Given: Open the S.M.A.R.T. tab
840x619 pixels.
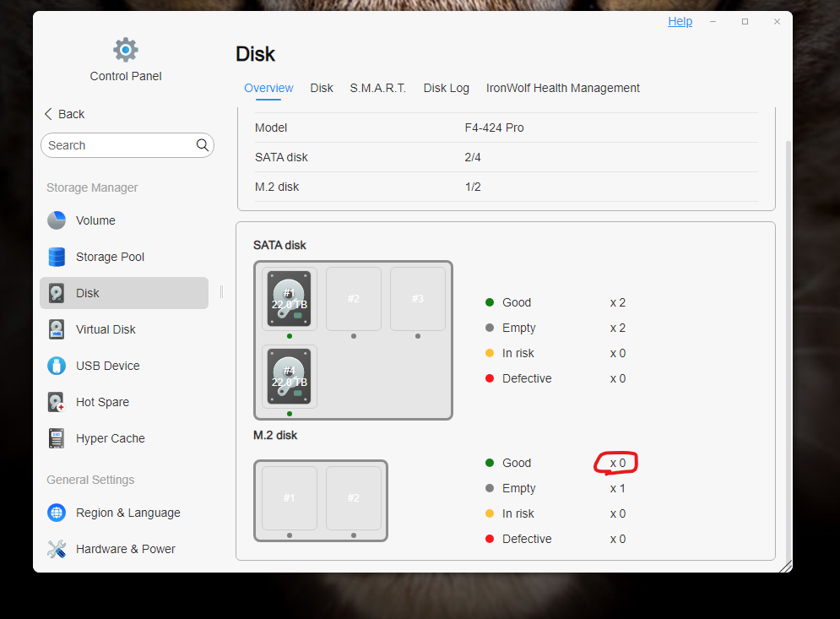Looking at the screenshot, I should (378, 88).
